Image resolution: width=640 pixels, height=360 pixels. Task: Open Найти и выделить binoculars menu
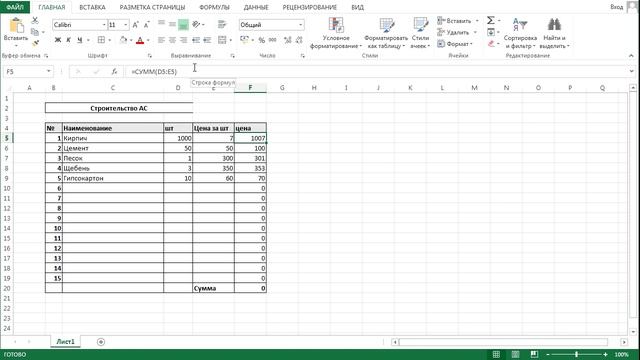(554, 33)
